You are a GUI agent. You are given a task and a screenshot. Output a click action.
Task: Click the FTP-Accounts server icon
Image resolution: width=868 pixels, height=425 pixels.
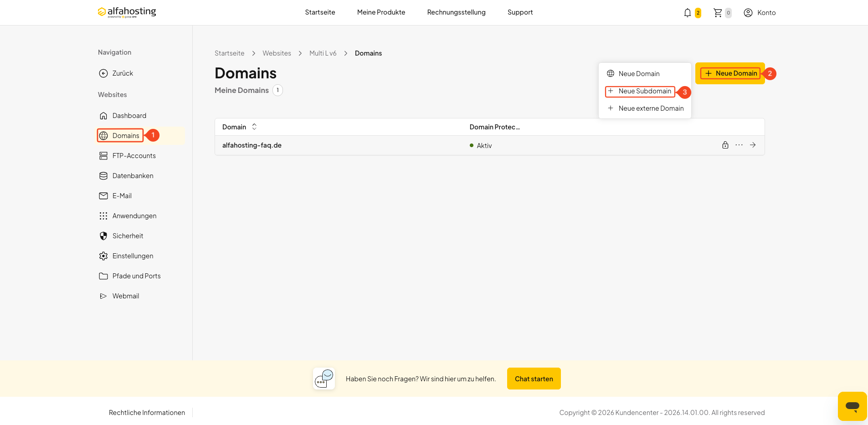103,156
